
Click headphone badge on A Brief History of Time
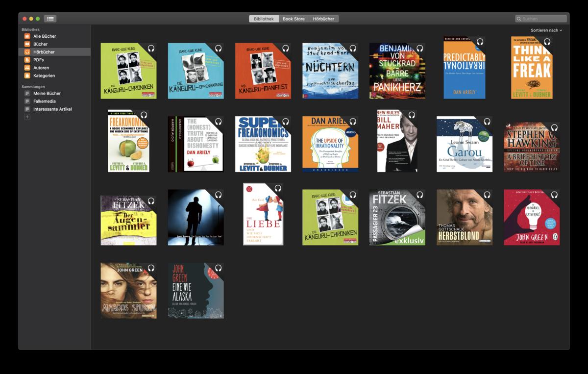tap(554, 128)
